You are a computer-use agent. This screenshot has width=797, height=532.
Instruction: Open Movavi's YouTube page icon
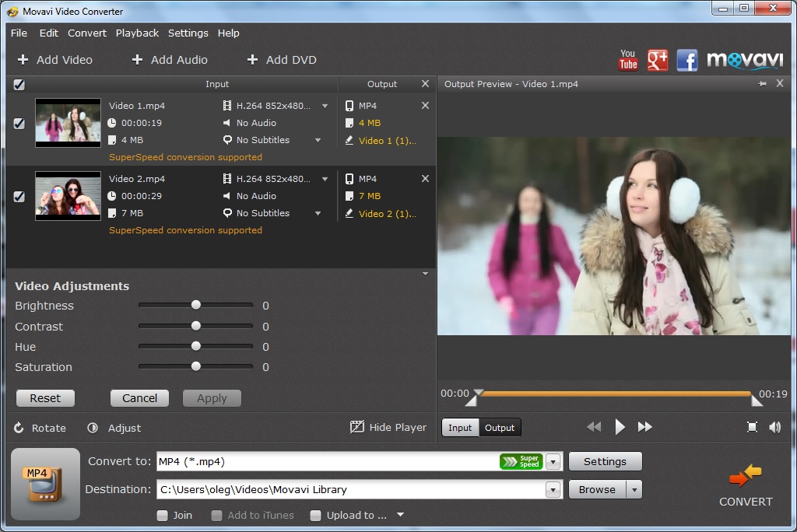click(x=627, y=58)
